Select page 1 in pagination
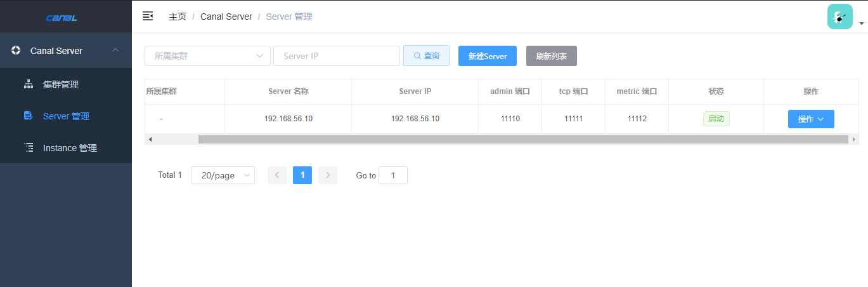The width and height of the screenshot is (868, 287). pos(302,175)
